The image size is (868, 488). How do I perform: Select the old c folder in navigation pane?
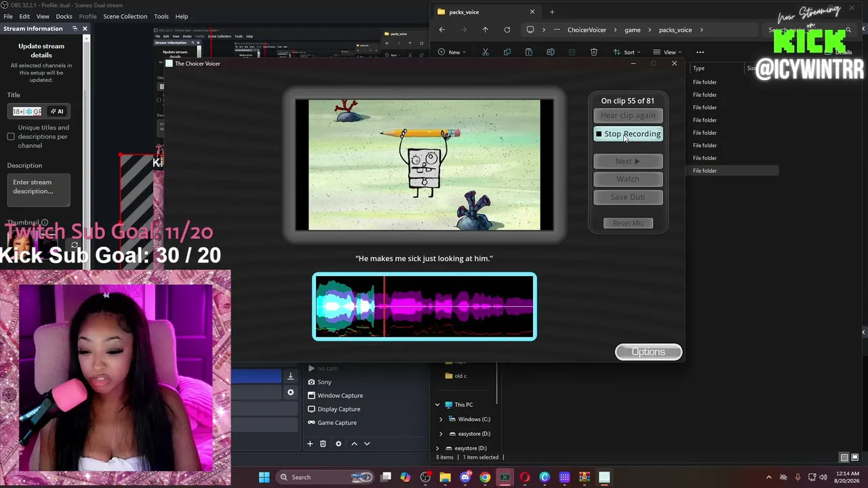pos(460,376)
